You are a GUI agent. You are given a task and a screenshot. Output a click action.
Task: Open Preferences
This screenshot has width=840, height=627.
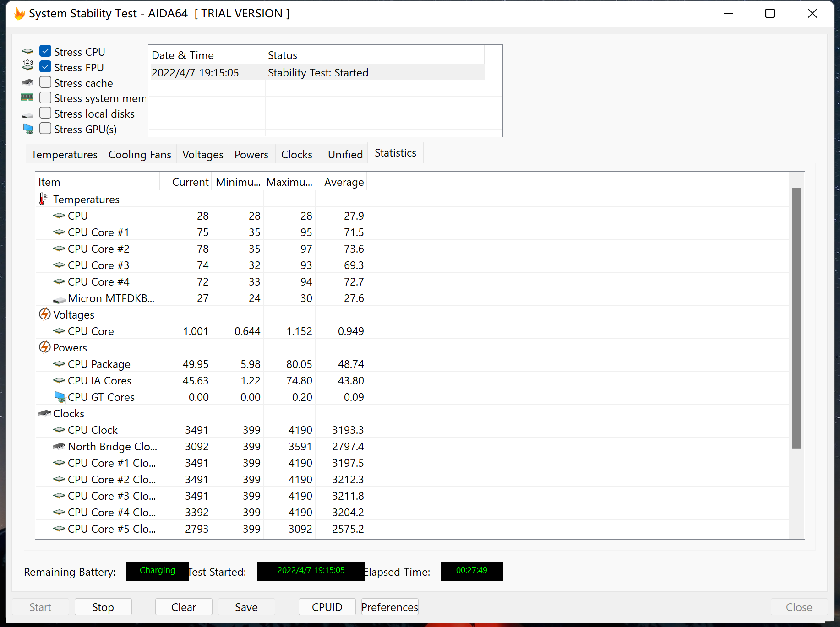point(390,607)
